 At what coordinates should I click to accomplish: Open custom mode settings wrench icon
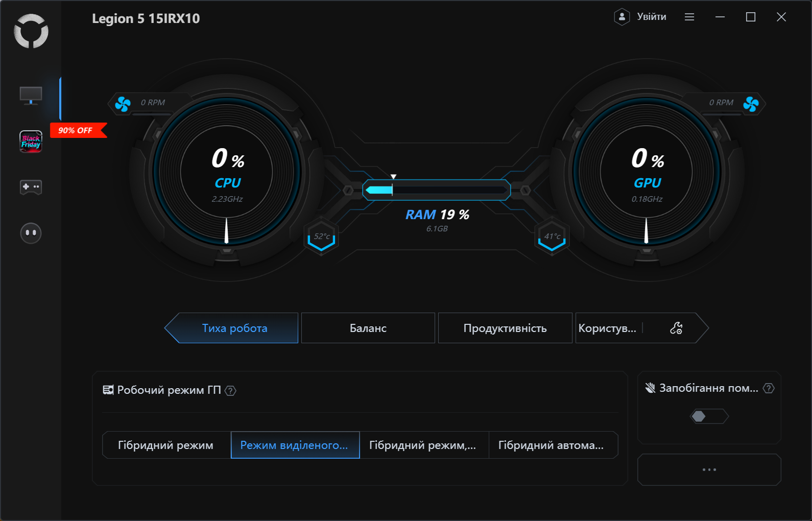coord(676,328)
